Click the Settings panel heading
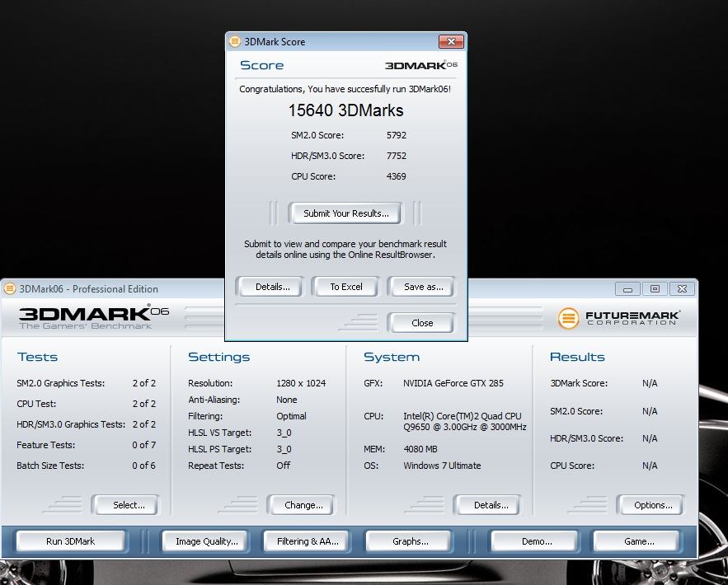Viewport: 728px width, 585px height. (218, 357)
